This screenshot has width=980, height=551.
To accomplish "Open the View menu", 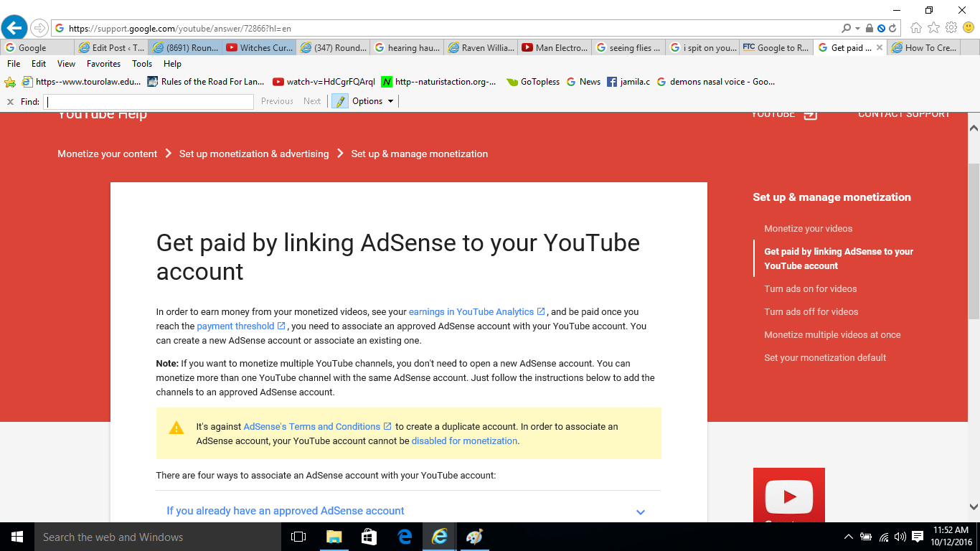I will point(66,64).
